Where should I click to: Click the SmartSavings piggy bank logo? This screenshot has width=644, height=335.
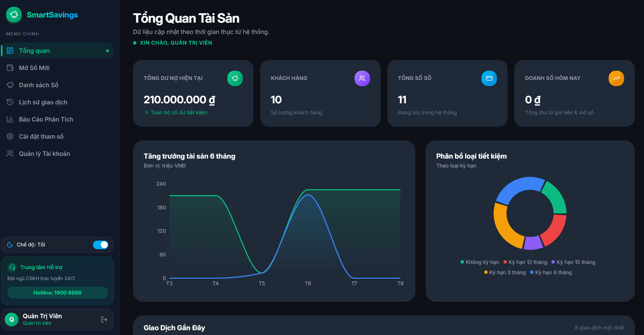tap(14, 15)
